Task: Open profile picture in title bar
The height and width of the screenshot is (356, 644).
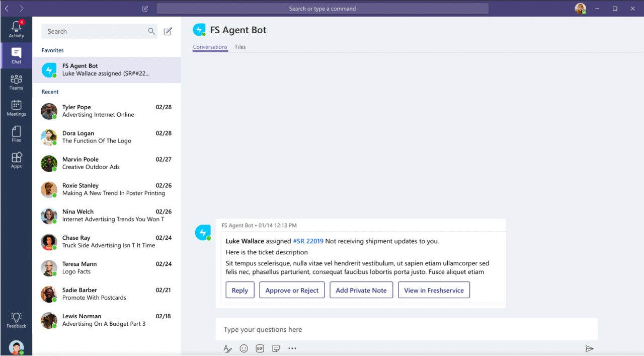Action: tap(581, 9)
